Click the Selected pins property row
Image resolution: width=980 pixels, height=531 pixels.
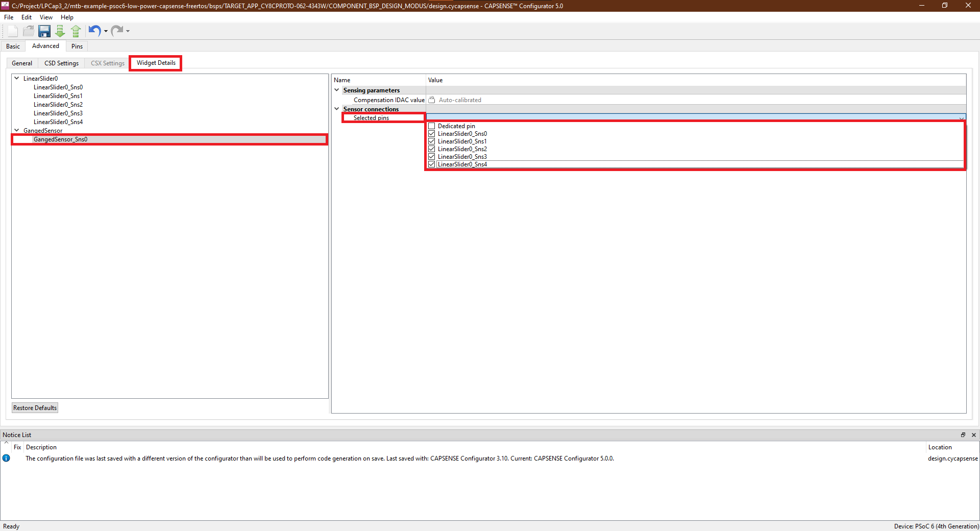(371, 118)
